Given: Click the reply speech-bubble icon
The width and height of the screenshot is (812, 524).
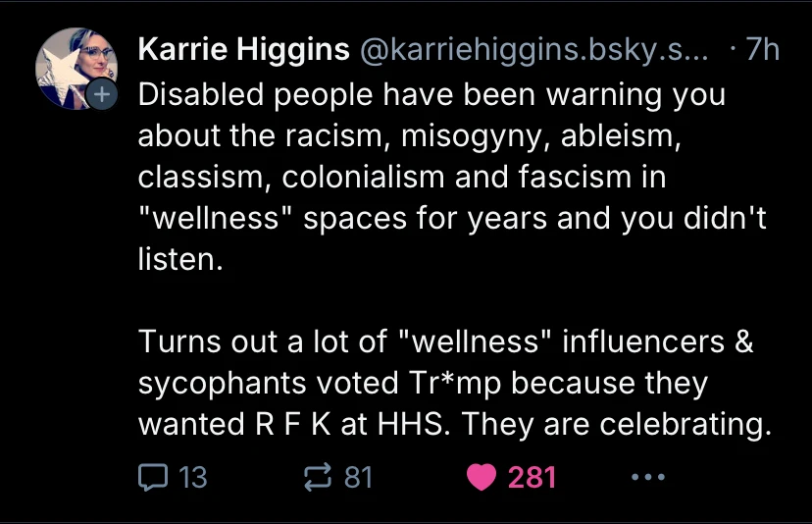Looking at the screenshot, I should click(152, 477).
